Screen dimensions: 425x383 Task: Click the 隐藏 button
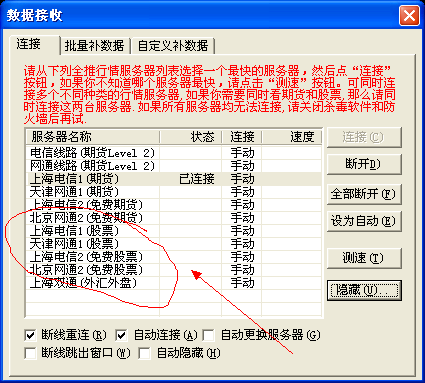[x=364, y=290]
